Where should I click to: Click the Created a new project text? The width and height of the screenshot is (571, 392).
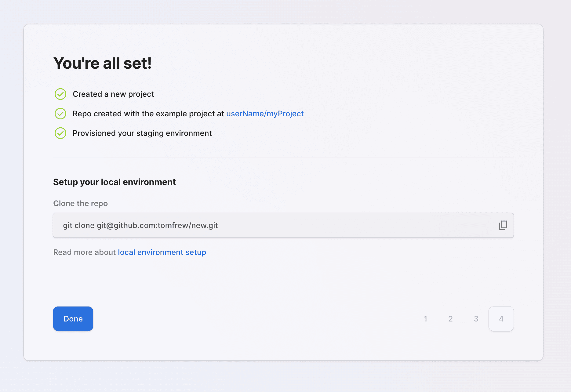point(113,94)
